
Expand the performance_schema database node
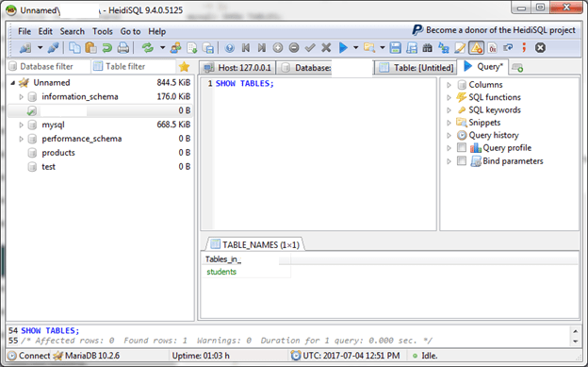click(21, 139)
